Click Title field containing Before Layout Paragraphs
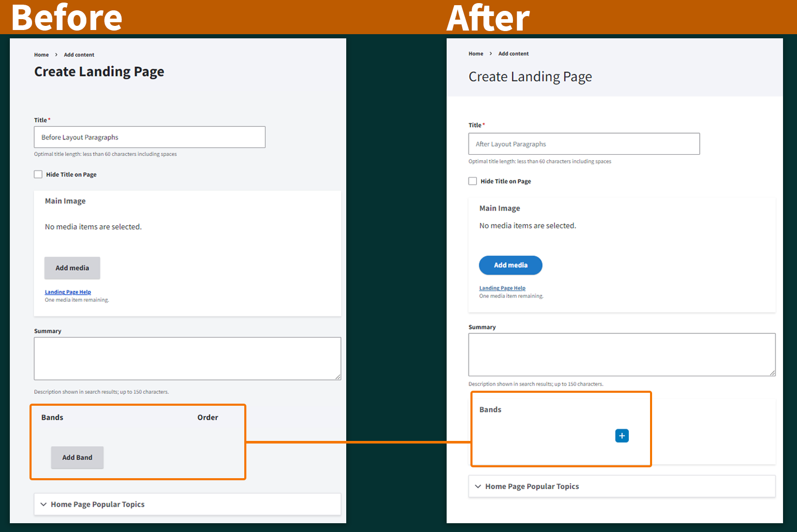Viewport: 797px width, 532px height. pos(150,137)
